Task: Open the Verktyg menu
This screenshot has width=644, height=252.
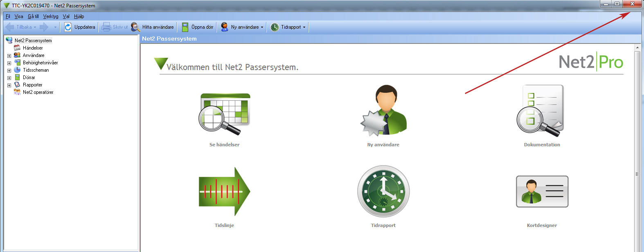Action: [x=51, y=16]
